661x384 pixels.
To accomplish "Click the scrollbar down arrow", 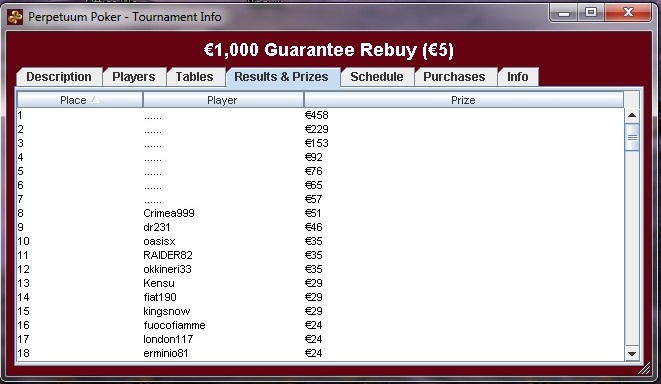I will (631, 354).
